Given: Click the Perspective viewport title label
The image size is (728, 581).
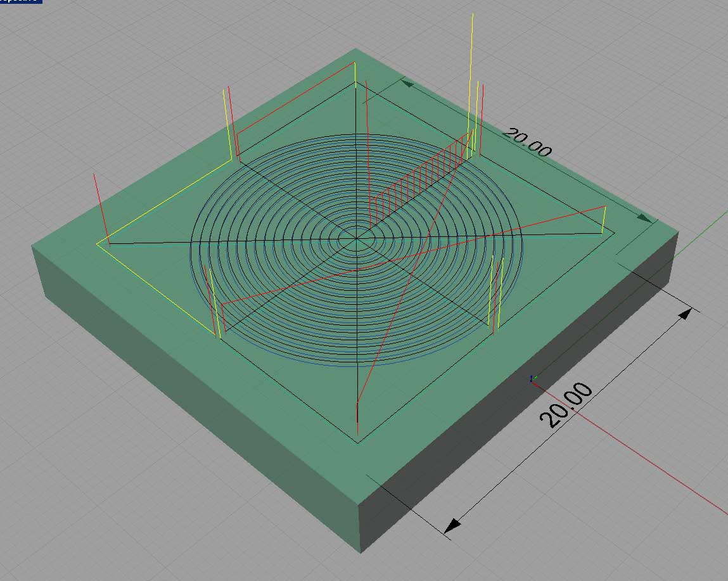Looking at the screenshot, I should (20, 2).
